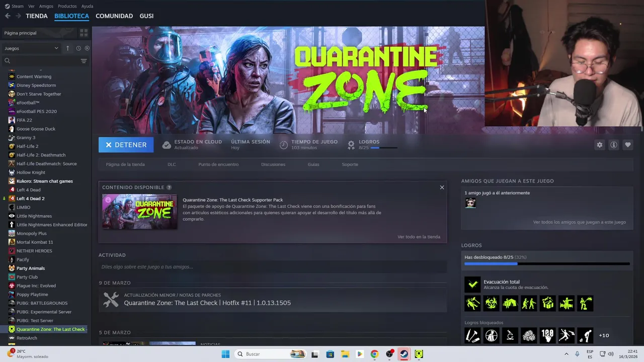
Task: Select Party Animals in the library list
Action: point(31,268)
